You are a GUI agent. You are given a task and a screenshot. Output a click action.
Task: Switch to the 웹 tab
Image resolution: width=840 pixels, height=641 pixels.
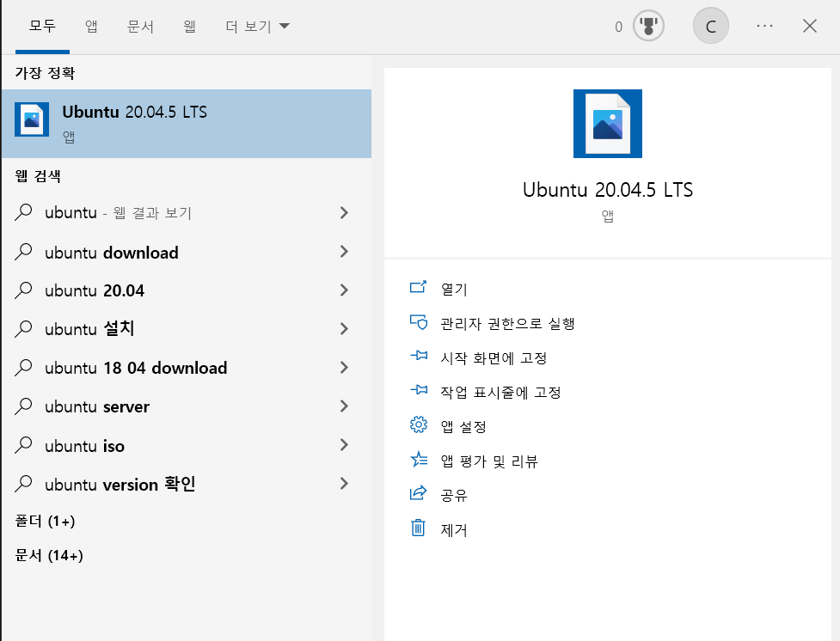click(x=190, y=27)
